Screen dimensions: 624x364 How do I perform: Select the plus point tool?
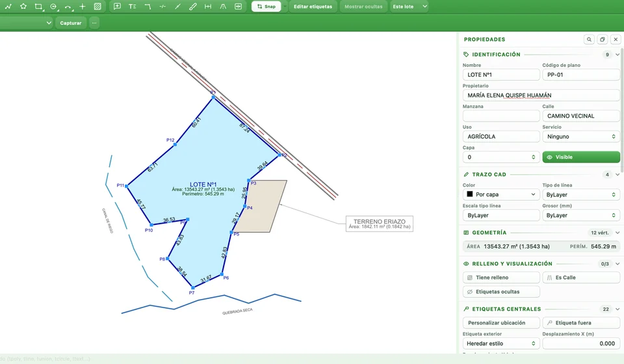tap(83, 6)
